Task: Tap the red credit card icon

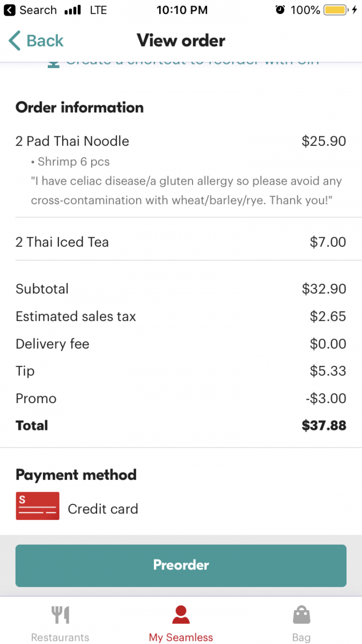Action: [x=38, y=506]
